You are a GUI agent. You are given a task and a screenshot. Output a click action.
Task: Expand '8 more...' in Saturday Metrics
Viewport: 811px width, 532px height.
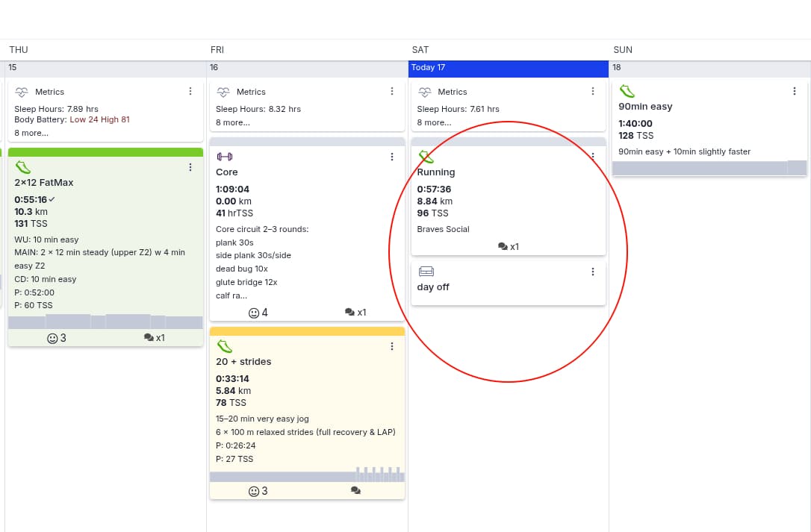pos(434,122)
